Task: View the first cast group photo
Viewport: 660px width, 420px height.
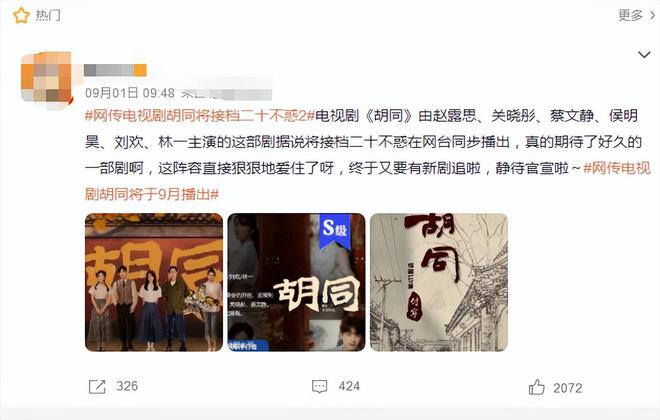Action: click(x=154, y=282)
